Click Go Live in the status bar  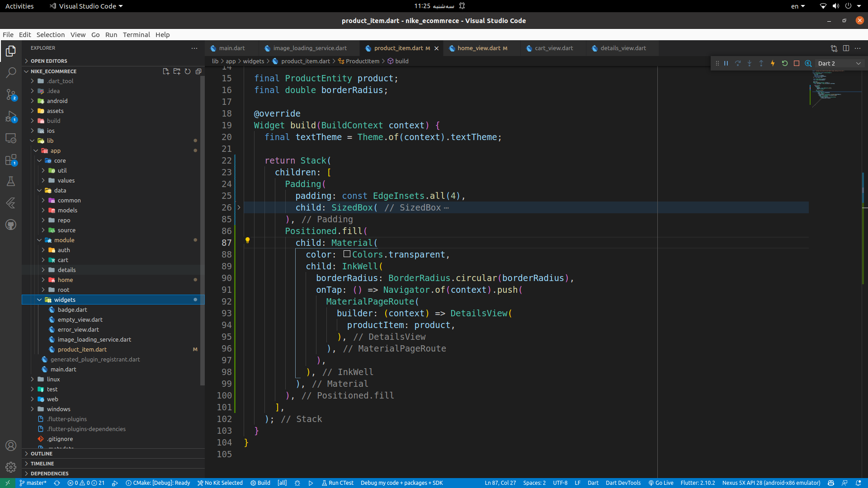click(660, 483)
